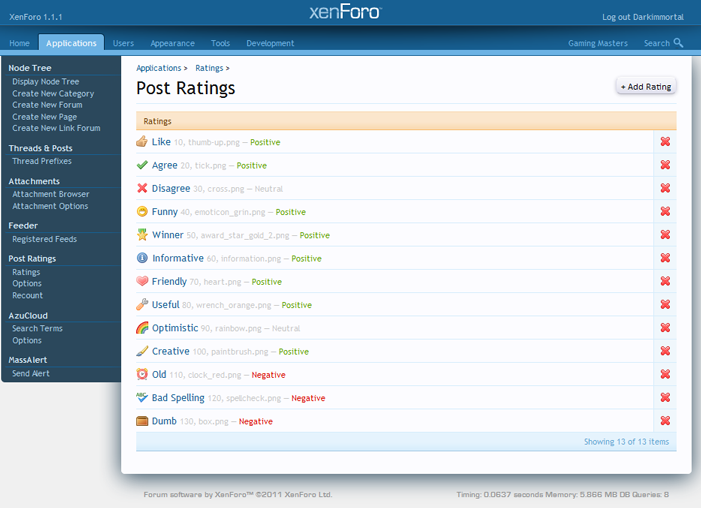
Task: Click Applications in the breadcrumb
Action: [x=159, y=68]
